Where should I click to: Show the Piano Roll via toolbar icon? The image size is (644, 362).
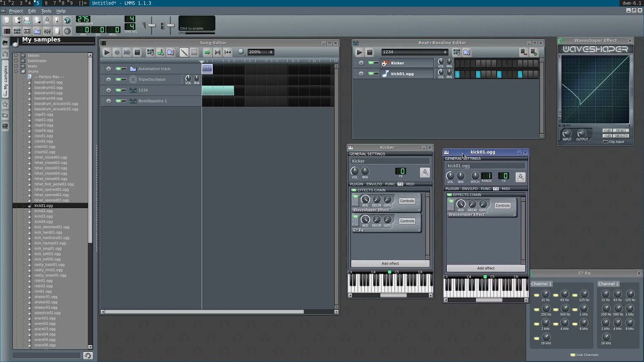tap(27, 31)
